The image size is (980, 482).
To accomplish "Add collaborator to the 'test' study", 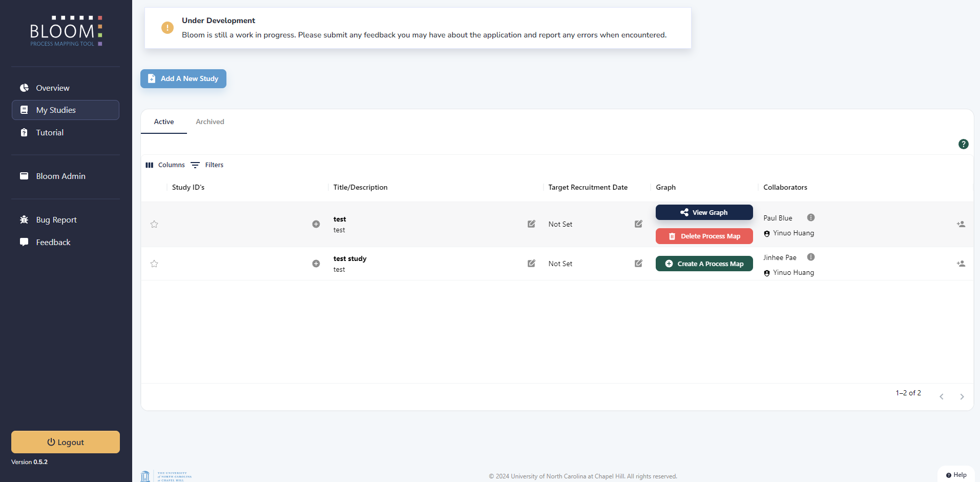I will pyautogui.click(x=961, y=224).
